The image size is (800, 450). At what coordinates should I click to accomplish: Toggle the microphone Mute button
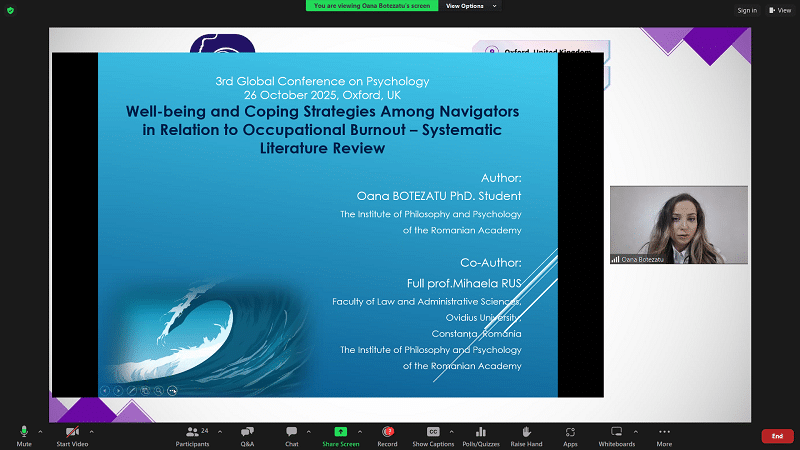24,435
